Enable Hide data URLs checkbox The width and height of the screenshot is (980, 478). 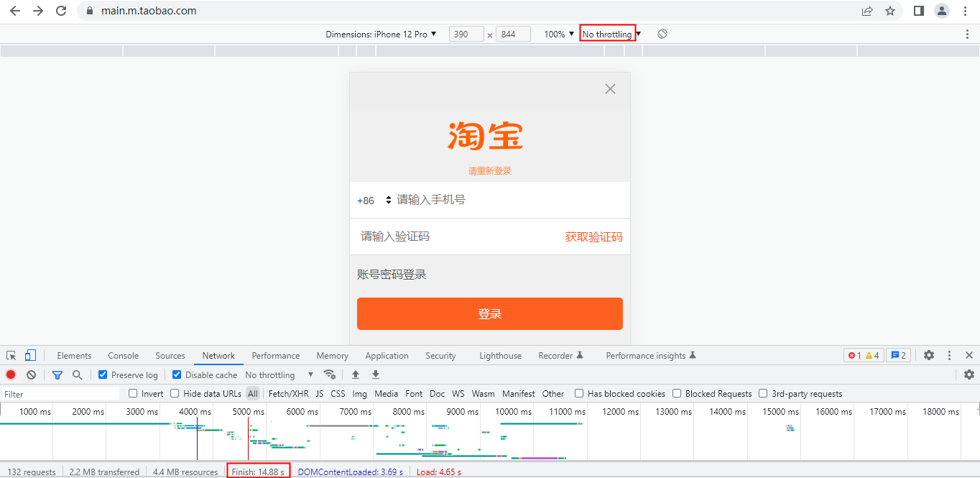click(175, 394)
